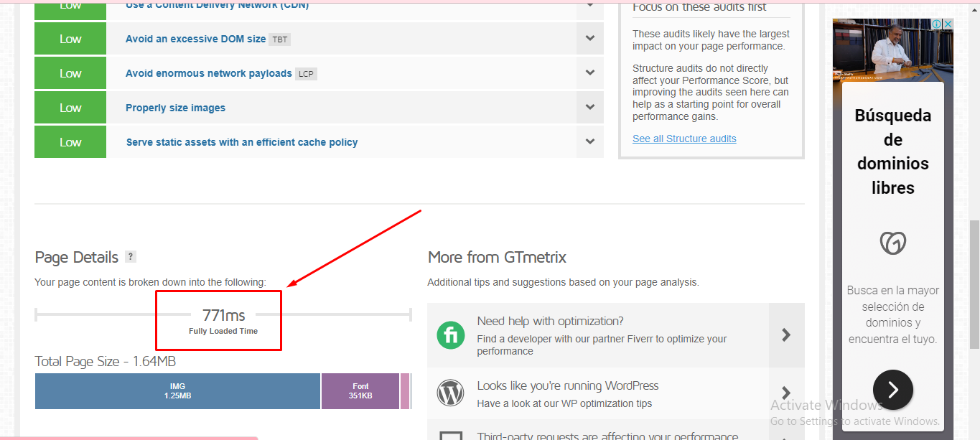Screen dimensions: 980x440
Task: Expand the Properly size images audit
Action: 589,108
